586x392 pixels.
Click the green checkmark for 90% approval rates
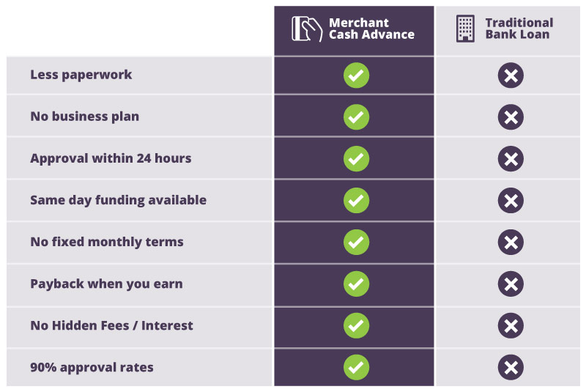click(356, 367)
